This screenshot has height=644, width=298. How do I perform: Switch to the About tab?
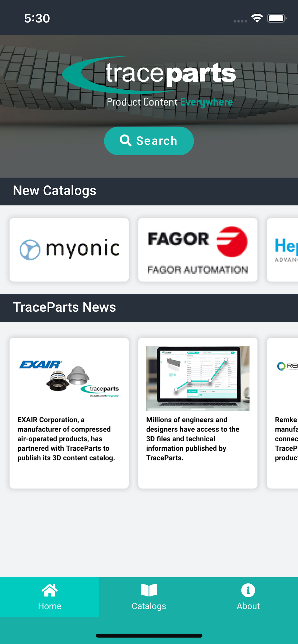click(x=248, y=597)
